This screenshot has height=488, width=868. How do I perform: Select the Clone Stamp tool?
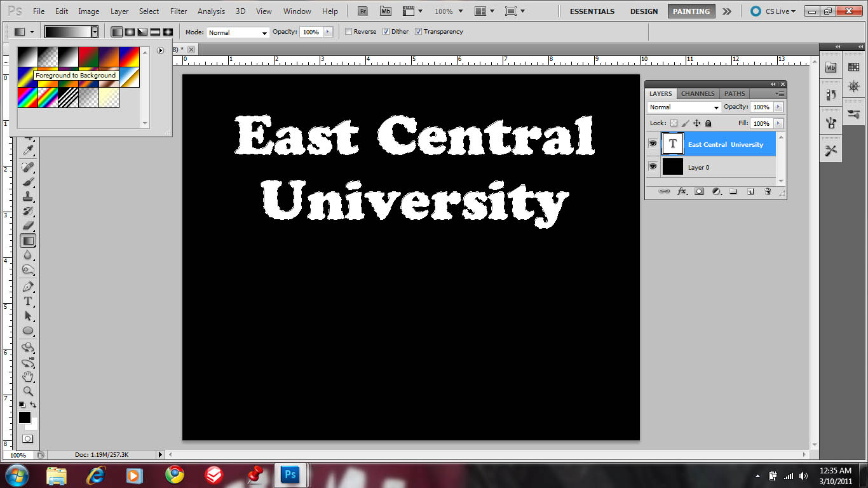[28, 196]
